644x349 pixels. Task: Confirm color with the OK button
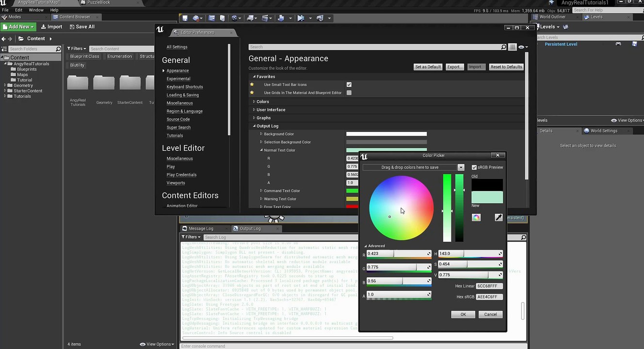click(x=463, y=315)
